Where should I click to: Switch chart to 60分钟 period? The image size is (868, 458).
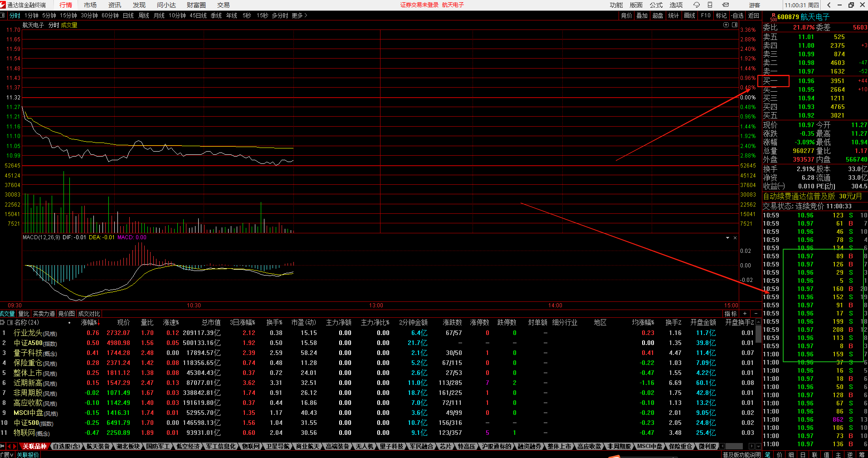pyautogui.click(x=110, y=15)
